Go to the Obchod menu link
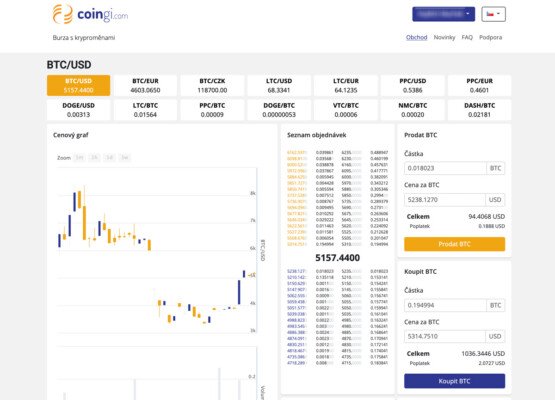 416,37
